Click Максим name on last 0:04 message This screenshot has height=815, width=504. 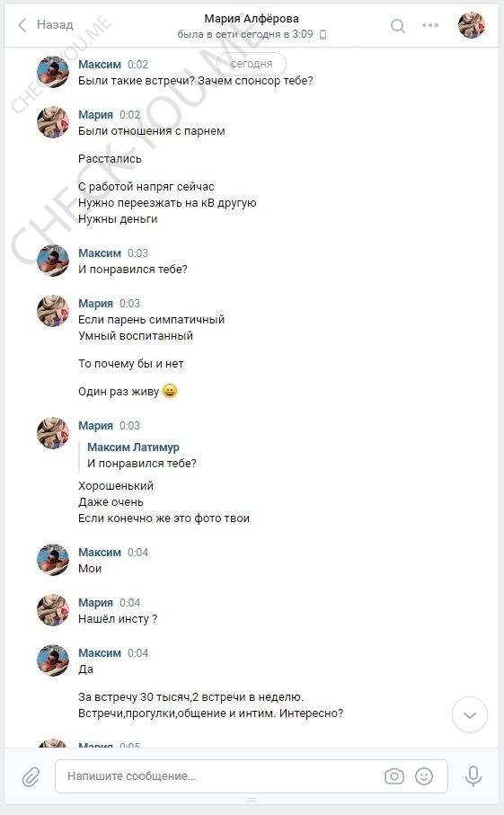point(99,653)
